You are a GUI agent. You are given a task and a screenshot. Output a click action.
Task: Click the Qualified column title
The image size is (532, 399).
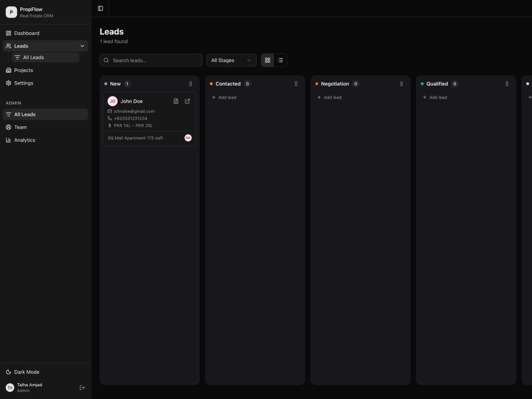437,84
